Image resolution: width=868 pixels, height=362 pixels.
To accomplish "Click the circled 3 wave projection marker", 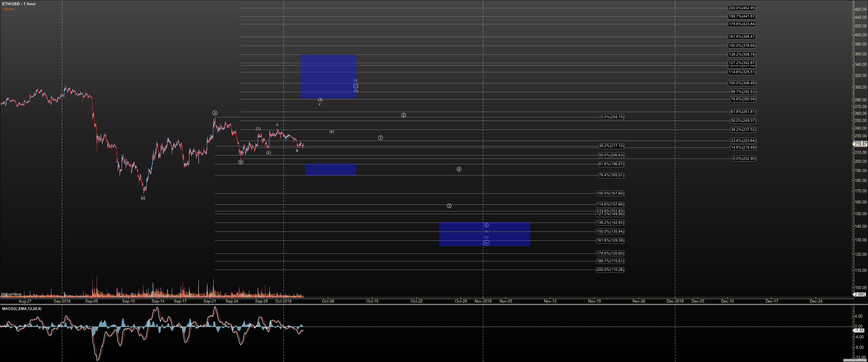I will pyautogui.click(x=449, y=206).
